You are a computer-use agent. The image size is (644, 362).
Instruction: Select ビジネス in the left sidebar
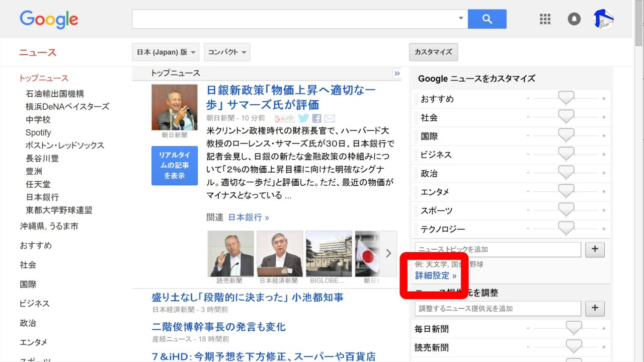(35, 303)
